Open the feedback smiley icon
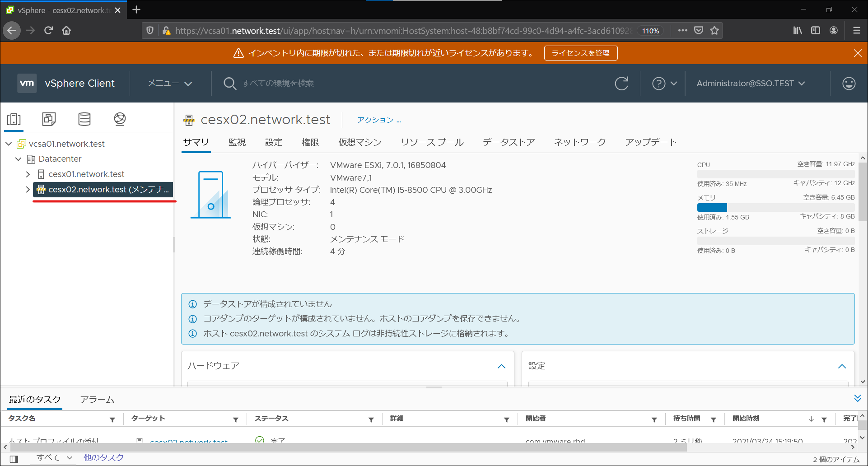The height and width of the screenshot is (466, 868). click(x=849, y=84)
